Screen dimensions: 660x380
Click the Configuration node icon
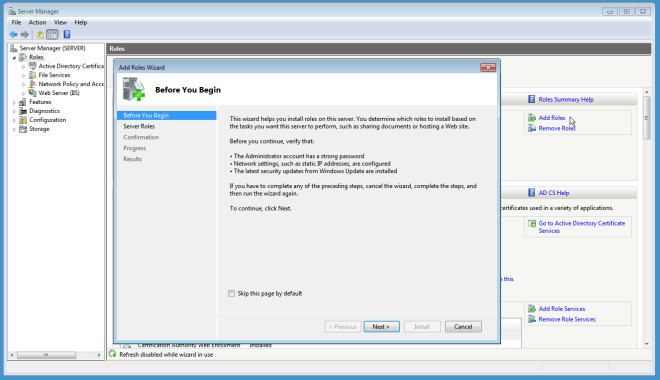pyautogui.click(x=23, y=120)
